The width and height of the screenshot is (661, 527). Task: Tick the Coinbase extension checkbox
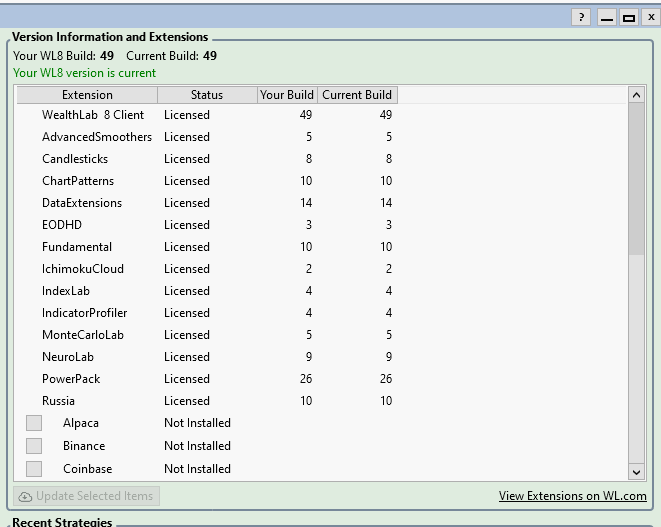pyautogui.click(x=34, y=468)
